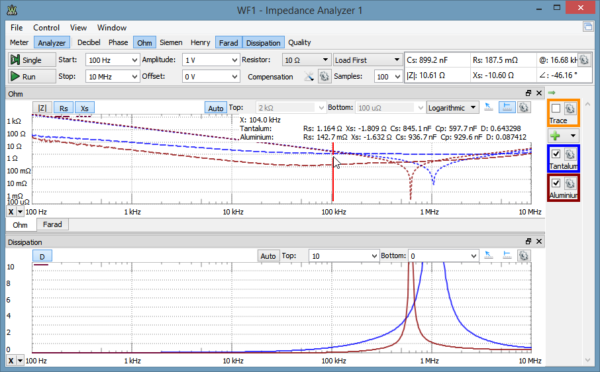Open Dissipation Bottom value dropdown
The height and width of the screenshot is (372, 600).
tap(473, 256)
